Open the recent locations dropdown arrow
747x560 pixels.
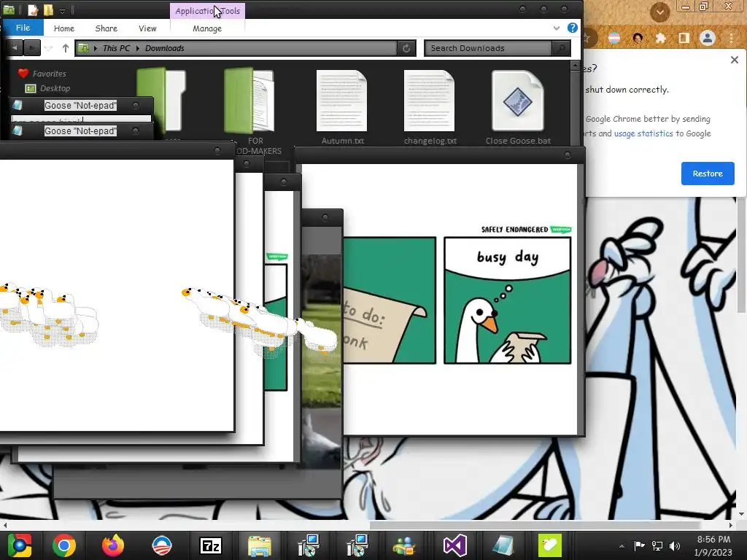point(48,48)
